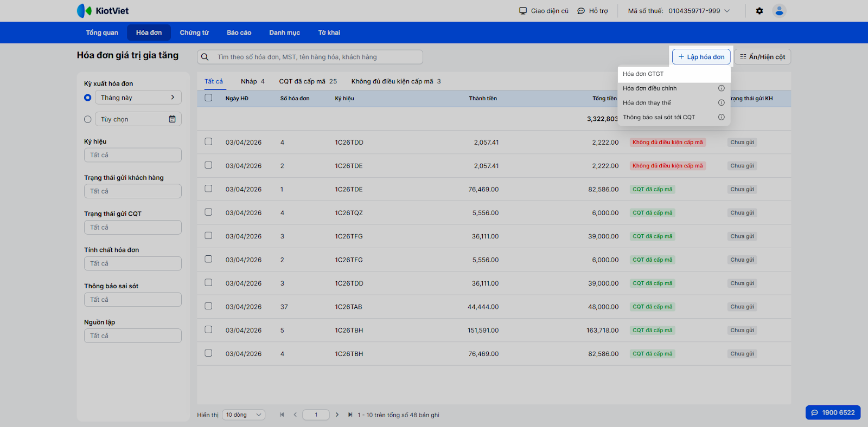Expand the Mã số thuế dropdown
This screenshot has height=427, width=868.
727,11
